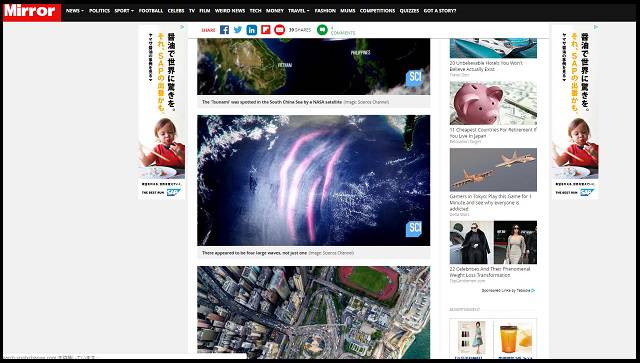Click the yacht hotel thumbnail

(493, 48)
